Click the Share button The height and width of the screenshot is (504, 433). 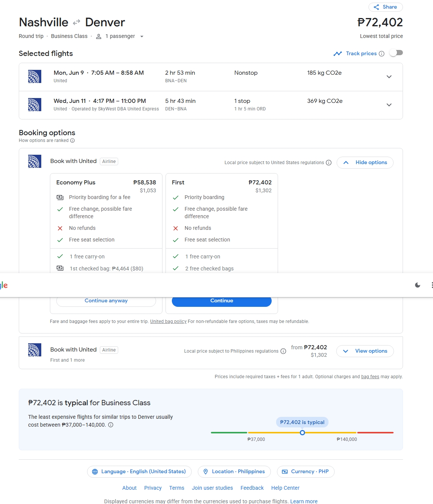[385, 7]
